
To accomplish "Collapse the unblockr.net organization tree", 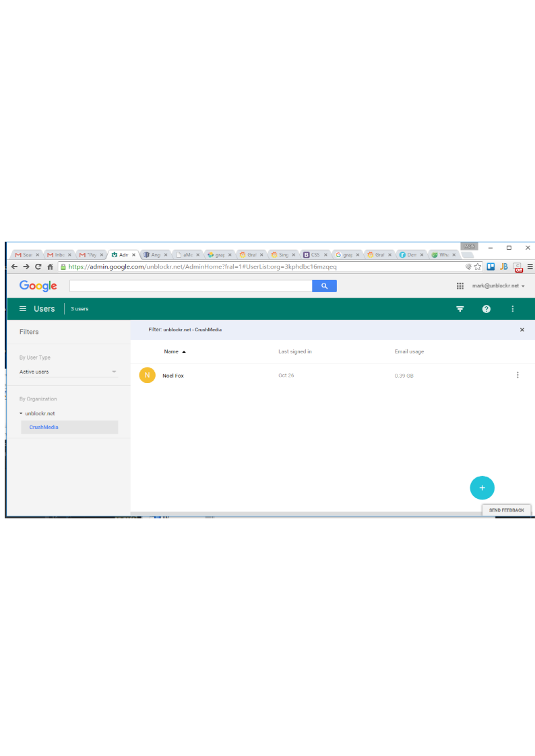I will coord(21,413).
